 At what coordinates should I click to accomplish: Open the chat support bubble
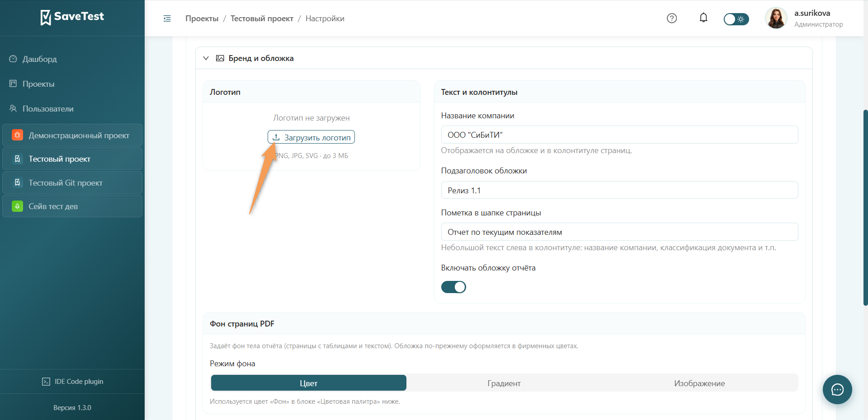tap(837, 389)
